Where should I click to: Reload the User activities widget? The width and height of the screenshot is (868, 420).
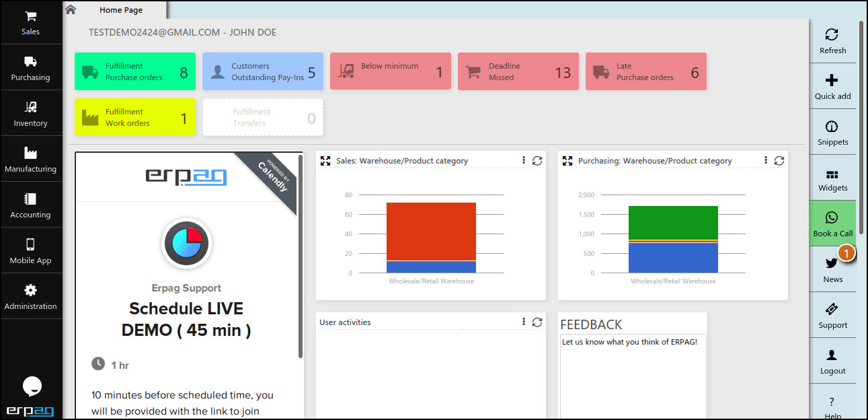pos(537,322)
